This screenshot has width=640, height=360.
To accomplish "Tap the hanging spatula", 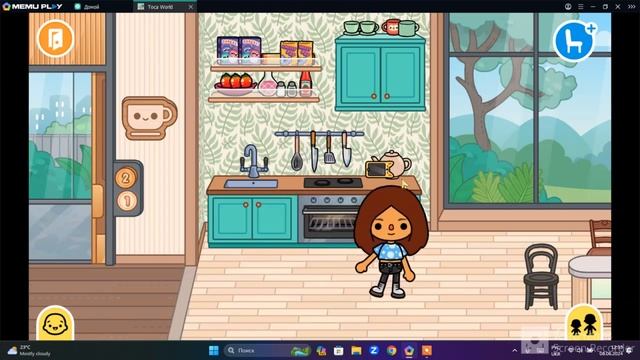I will (329, 149).
